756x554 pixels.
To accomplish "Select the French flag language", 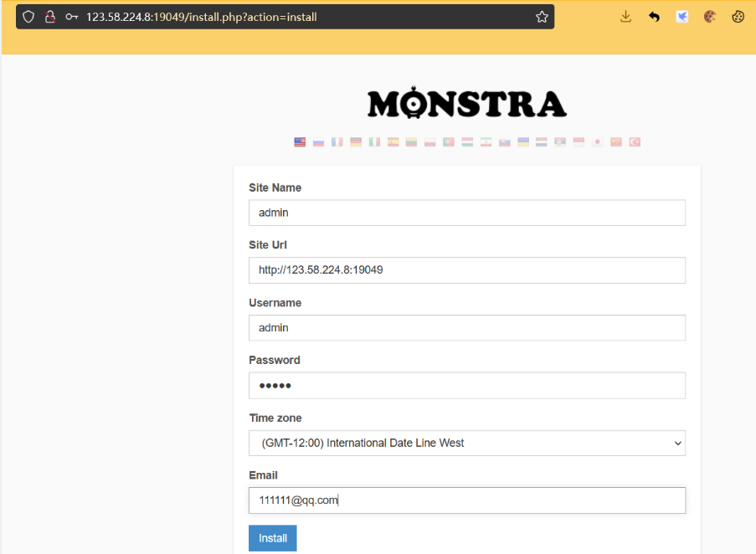I will [337, 142].
